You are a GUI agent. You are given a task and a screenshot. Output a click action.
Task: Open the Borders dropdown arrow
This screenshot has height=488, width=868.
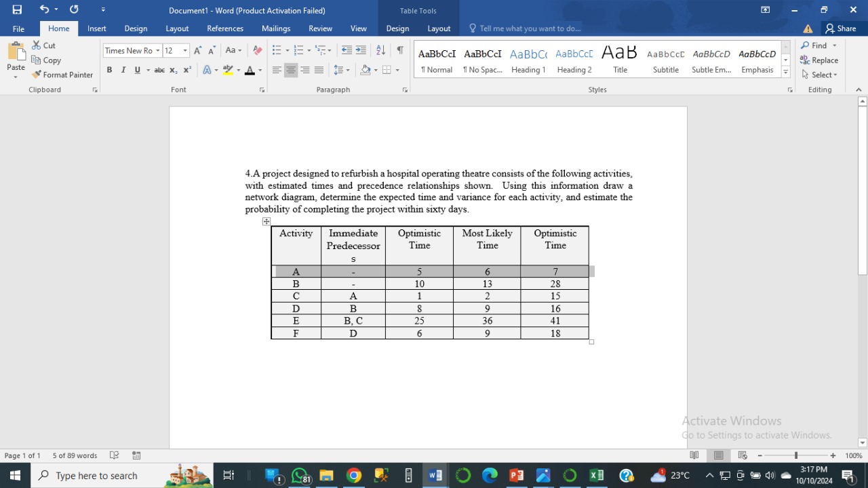tap(397, 70)
